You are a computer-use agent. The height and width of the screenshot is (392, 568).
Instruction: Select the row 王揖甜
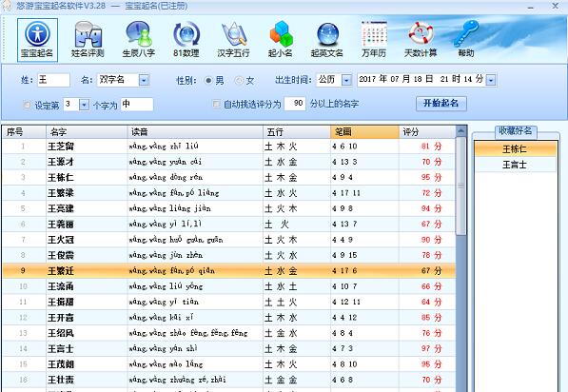(229, 303)
